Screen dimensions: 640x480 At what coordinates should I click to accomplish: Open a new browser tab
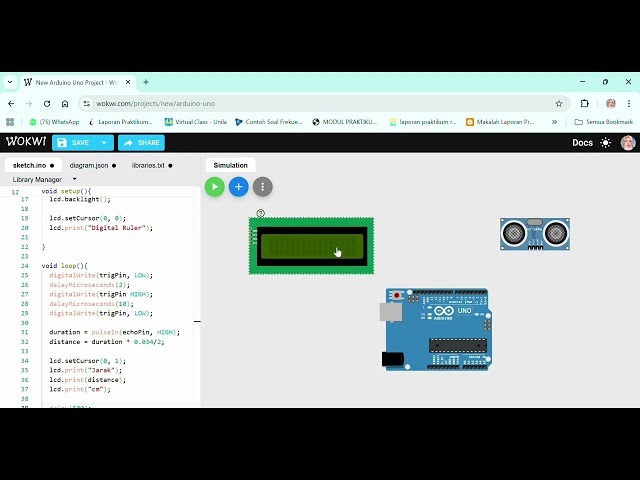(146, 82)
